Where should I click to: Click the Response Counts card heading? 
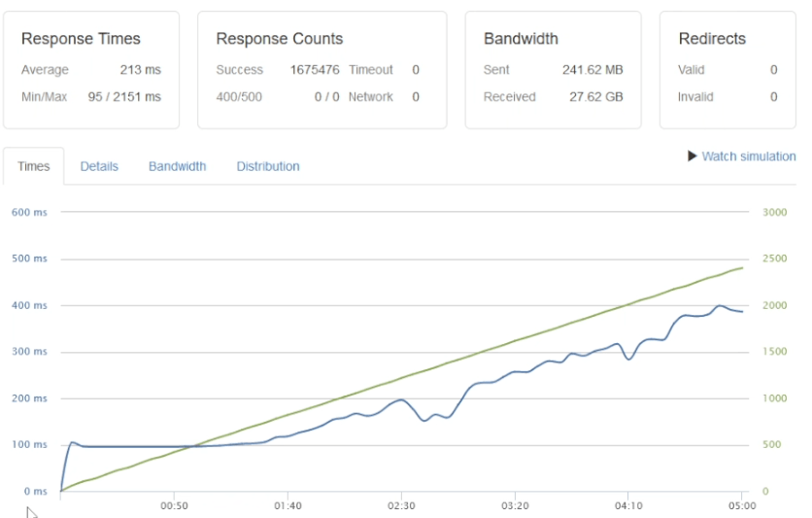point(279,39)
